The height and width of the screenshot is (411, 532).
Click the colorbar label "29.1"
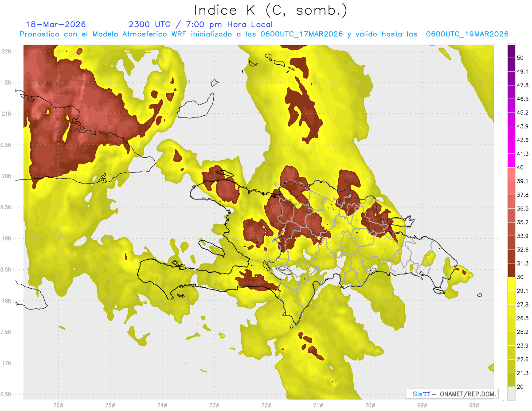[x=523, y=290]
